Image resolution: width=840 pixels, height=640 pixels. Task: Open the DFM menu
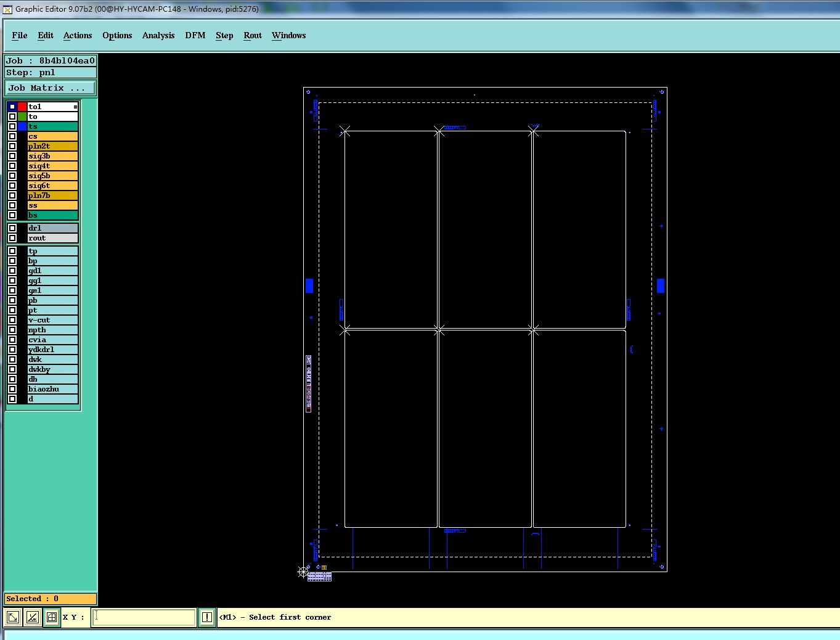(195, 35)
